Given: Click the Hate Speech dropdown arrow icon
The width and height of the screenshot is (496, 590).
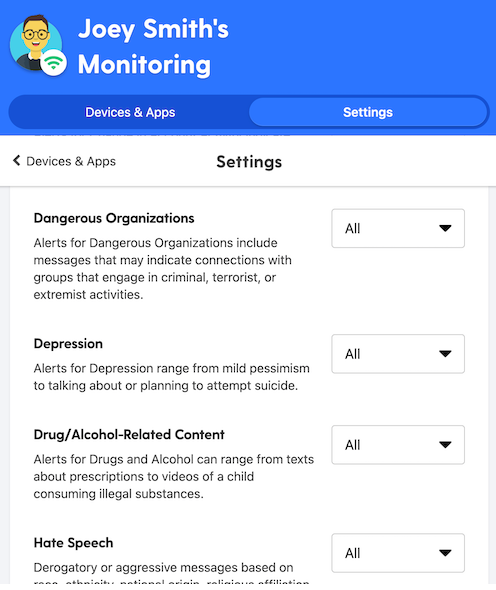Looking at the screenshot, I should (445, 553).
